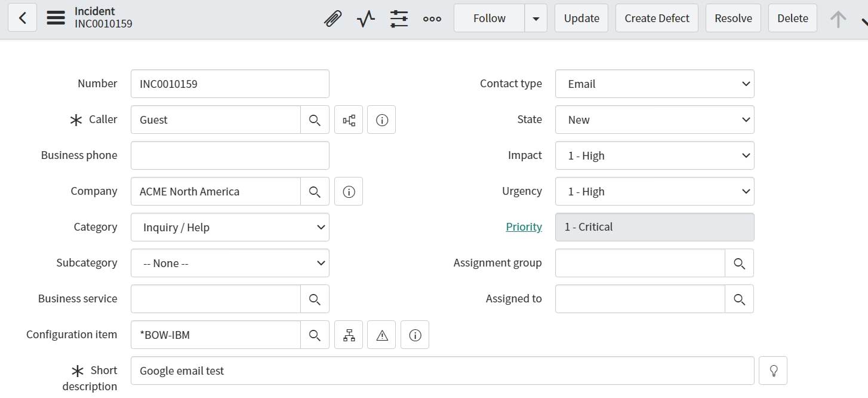Show related incidents icon next to Caller
Image resolution: width=868 pixels, height=398 pixels.
pos(349,120)
